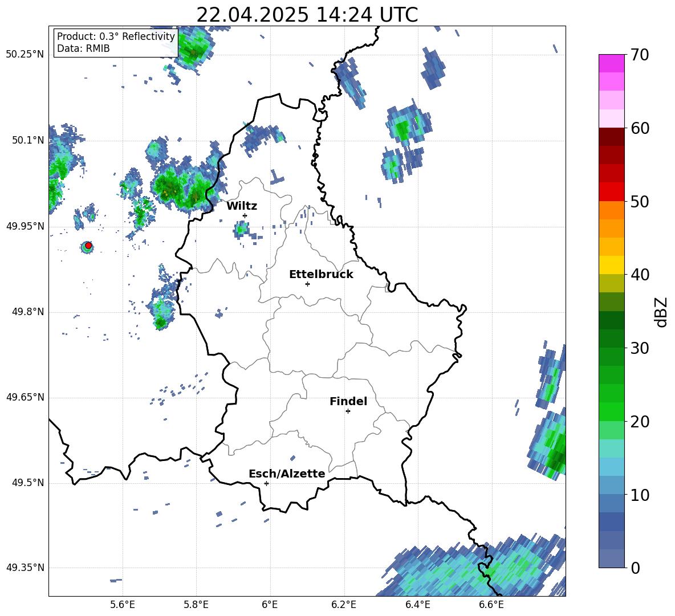The width and height of the screenshot is (675, 616).
Task: Click the 50.1°N latitude label
Action: [27, 140]
